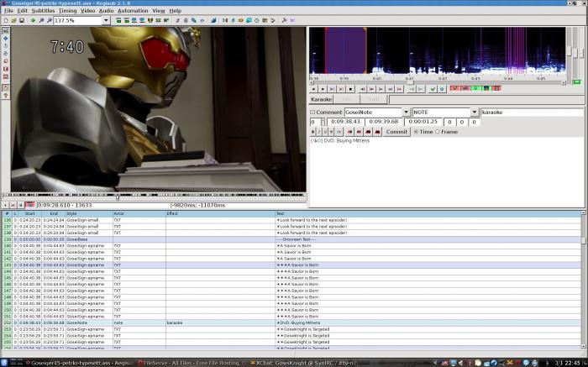Launch the Styling Assistant

pyautogui.click(x=232, y=20)
